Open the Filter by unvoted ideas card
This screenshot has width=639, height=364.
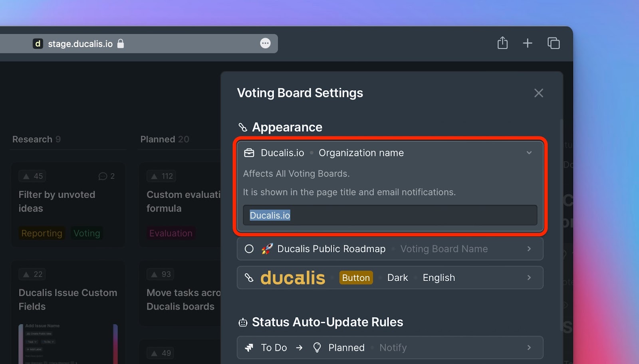point(68,205)
